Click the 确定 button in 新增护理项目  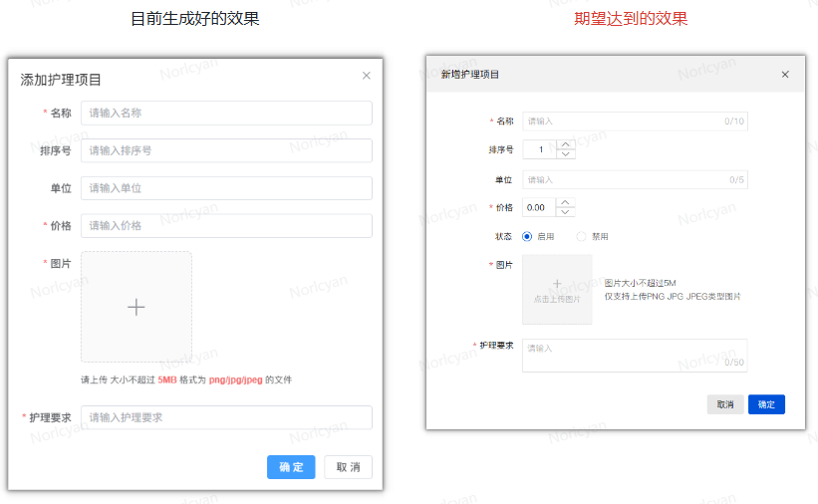766,404
